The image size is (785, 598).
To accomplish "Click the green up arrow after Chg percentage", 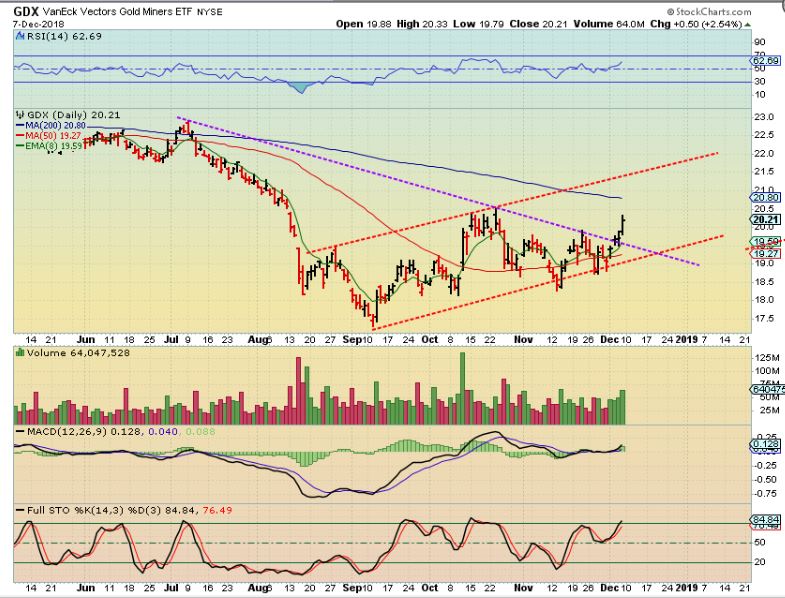I will click(x=748, y=24).
